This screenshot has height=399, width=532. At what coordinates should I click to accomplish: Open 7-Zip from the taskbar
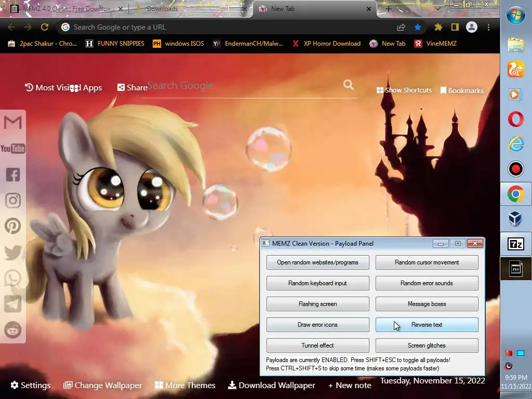pos(516,244)
